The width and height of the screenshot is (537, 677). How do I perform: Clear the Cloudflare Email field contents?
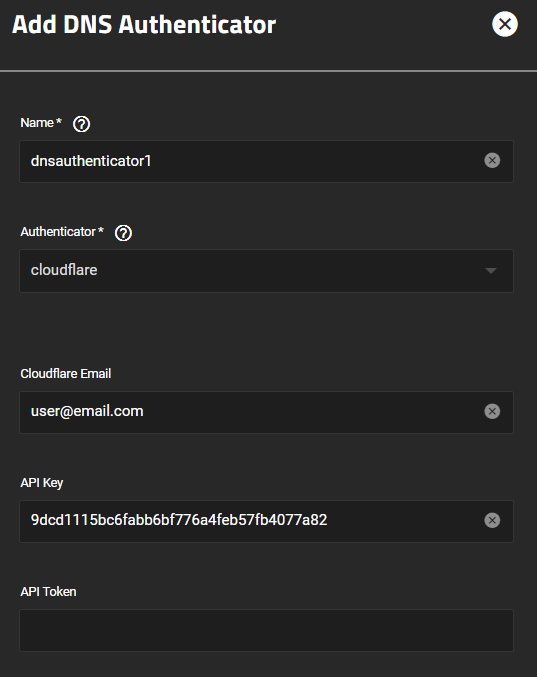[x=492, y=411]
